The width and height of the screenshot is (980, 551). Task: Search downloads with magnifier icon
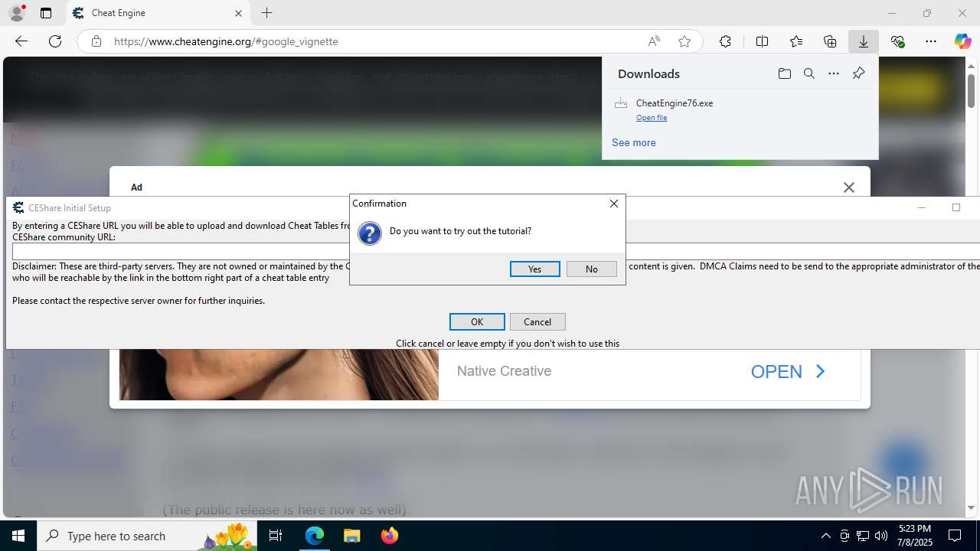pos(808,73)
